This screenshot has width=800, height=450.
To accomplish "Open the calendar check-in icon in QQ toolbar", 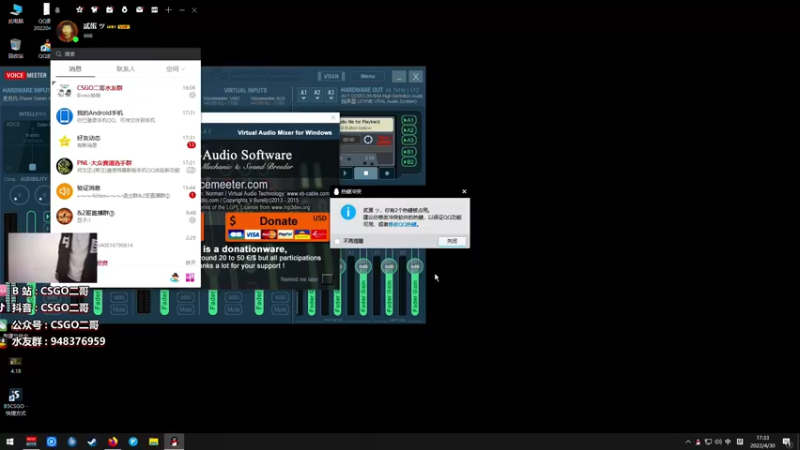I will pos(110,10).
